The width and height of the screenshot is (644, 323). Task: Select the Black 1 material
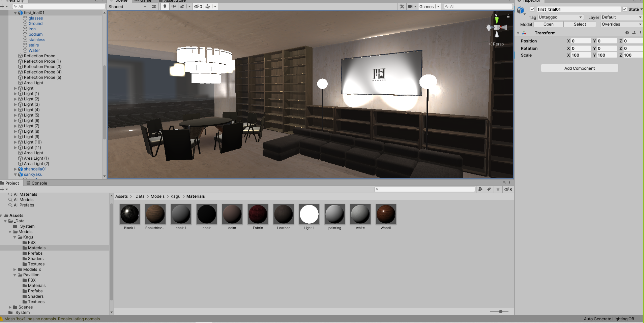click(x=130, y=214)
